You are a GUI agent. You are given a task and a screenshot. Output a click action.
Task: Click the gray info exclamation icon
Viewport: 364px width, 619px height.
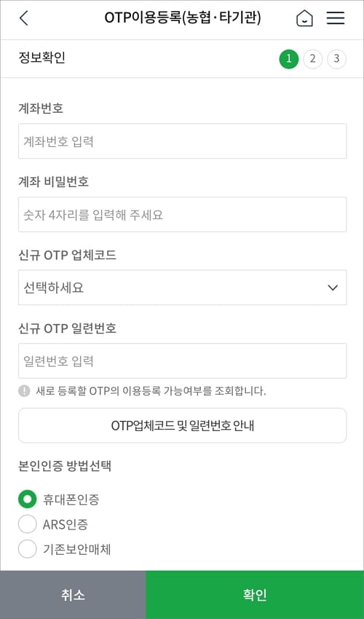[x=24, y=391]
